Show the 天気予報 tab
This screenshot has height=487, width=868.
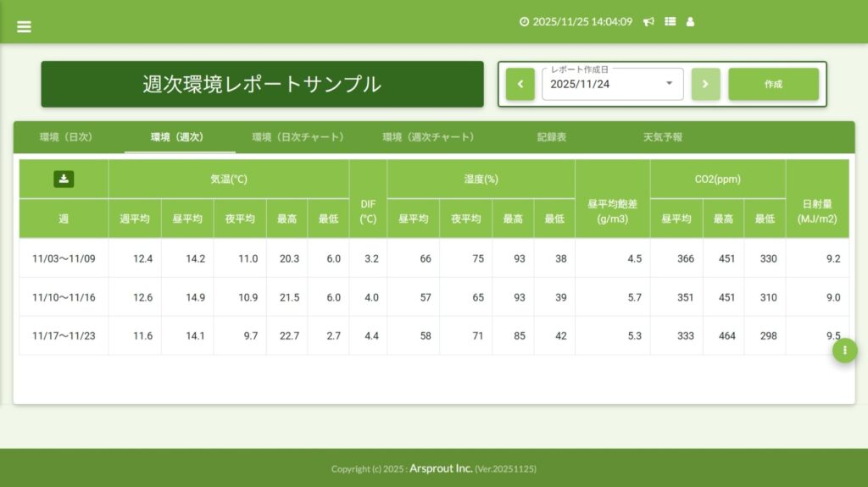coord(662,137)
